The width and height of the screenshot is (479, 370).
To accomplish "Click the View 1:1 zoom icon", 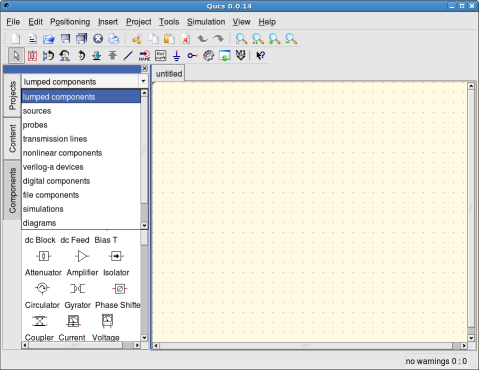I will coord(258,39).
